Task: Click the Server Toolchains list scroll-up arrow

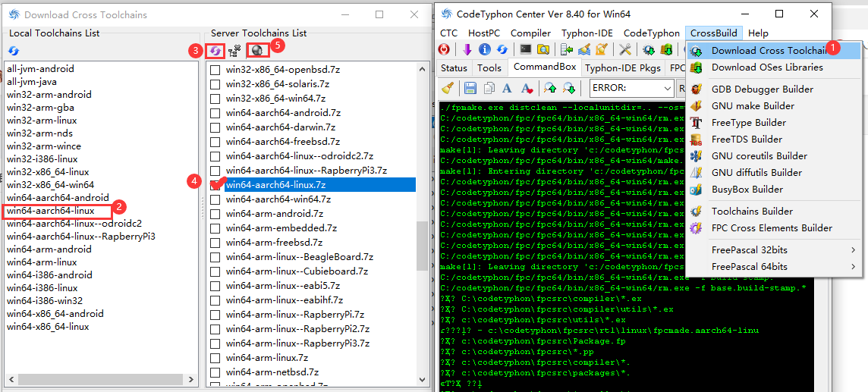Action: point(423,69)
